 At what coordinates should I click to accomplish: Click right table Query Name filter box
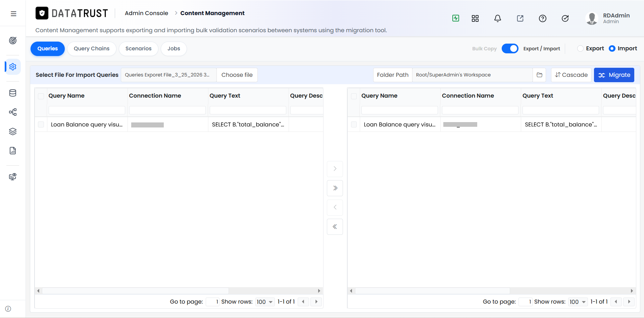[399, 110]
